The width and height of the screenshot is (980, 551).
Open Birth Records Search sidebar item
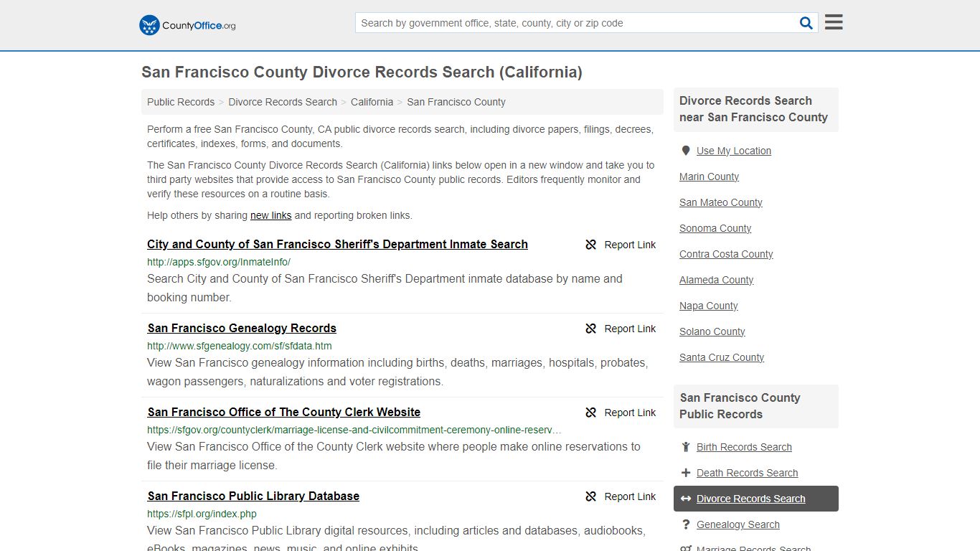click(x=744, y=447)
